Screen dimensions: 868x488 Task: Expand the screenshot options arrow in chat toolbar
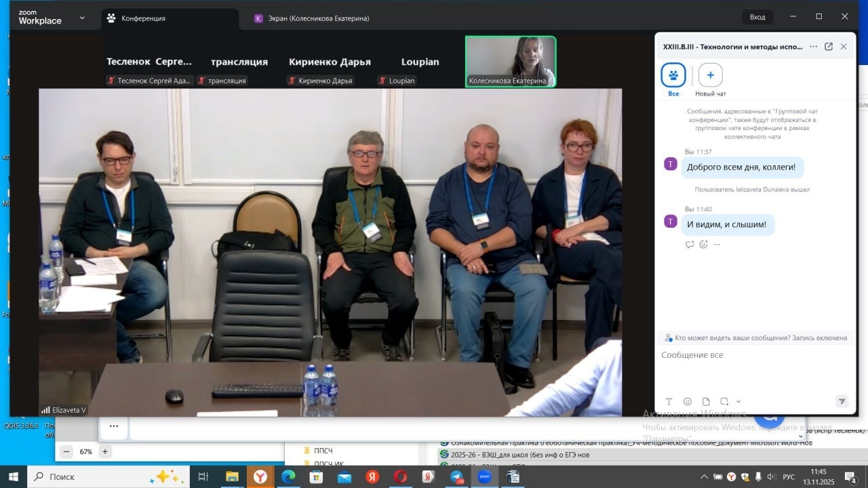[x=738, y=401]
